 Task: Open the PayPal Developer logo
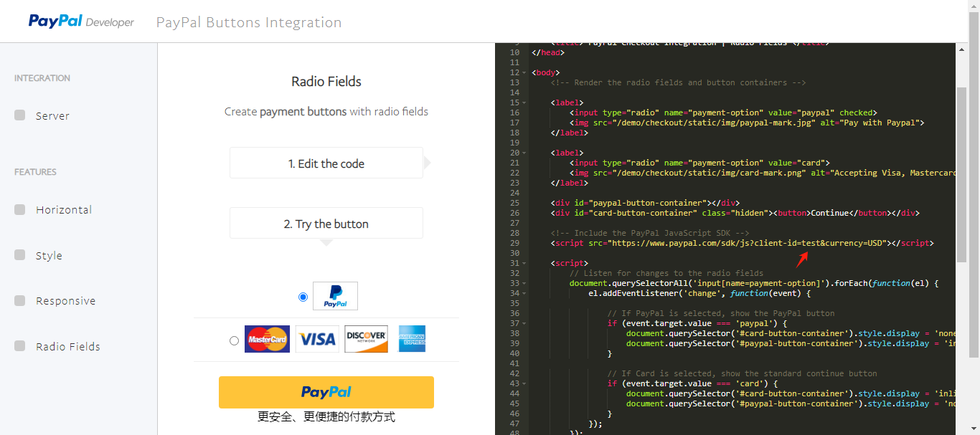pos(81,21)
